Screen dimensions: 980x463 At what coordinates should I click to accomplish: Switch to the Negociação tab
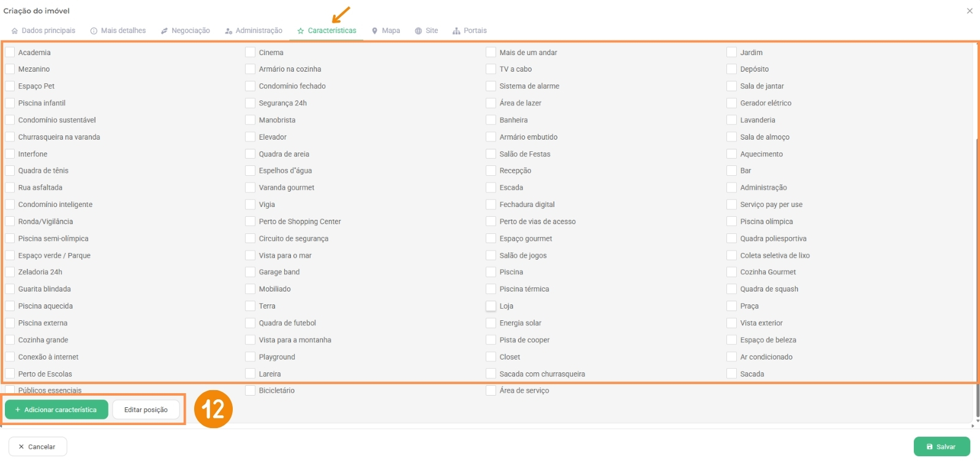tap(190, 31)
